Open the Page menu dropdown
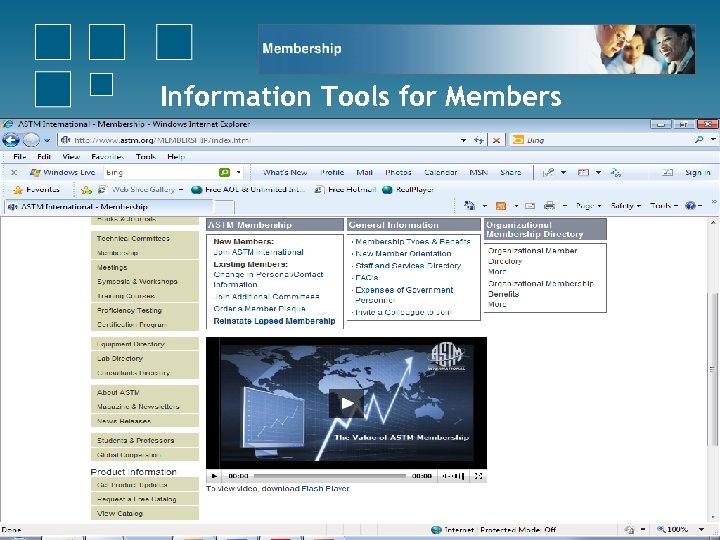The width and height of the screenshot is (720, 540). click(588, 206)
